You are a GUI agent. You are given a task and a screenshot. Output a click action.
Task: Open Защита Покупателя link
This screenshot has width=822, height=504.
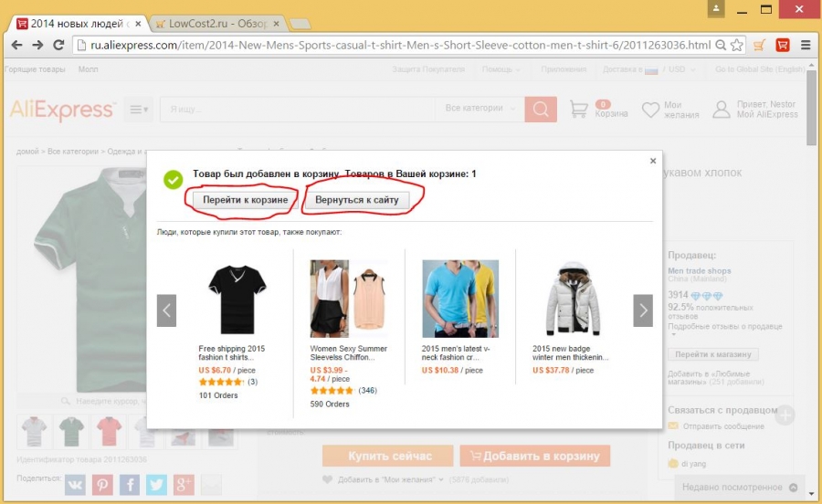(x=428, y=69)
